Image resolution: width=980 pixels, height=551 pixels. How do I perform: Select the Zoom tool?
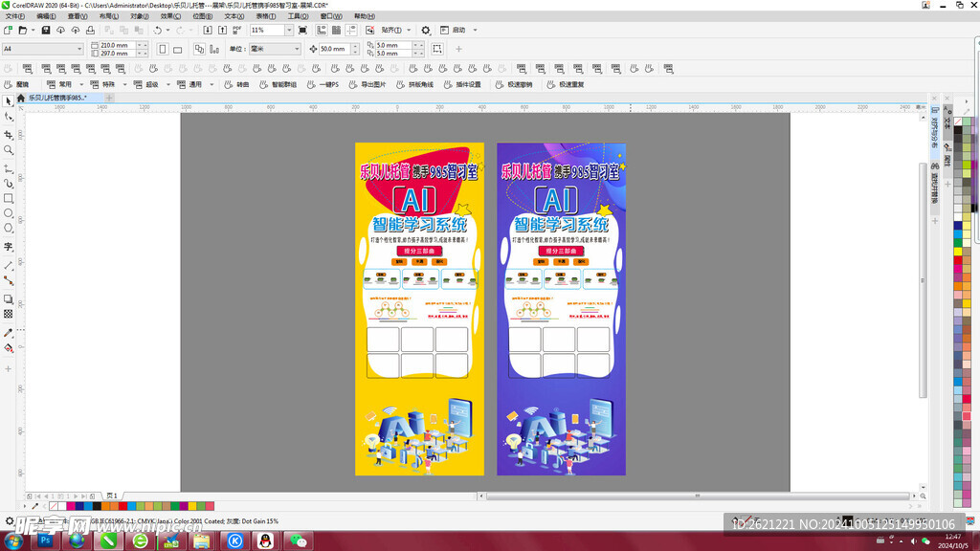[8, 150]
